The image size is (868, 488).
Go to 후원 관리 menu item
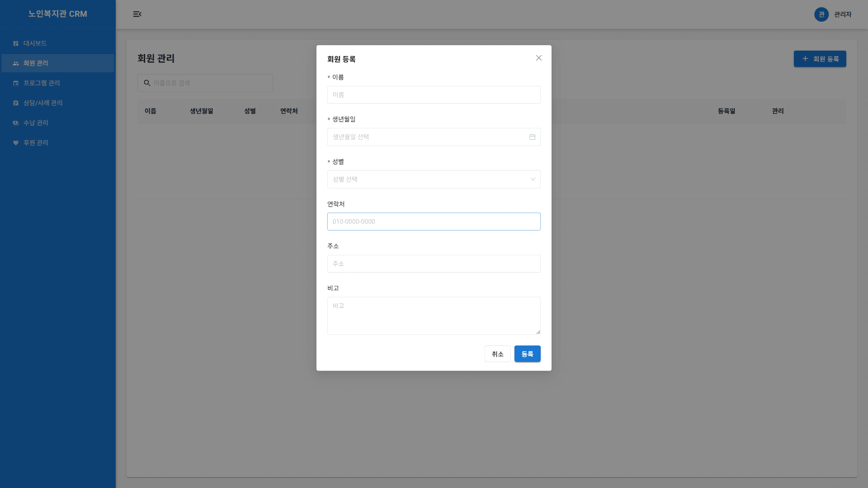pos(36,143)
